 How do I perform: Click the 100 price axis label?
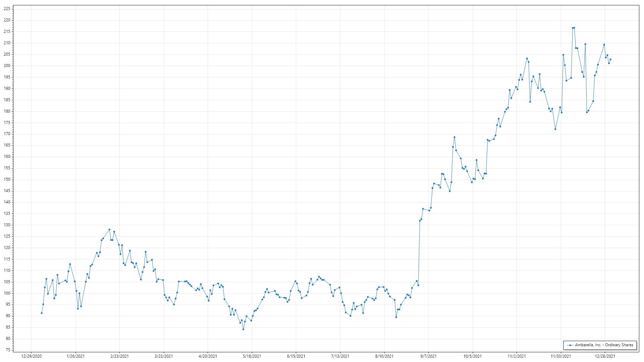point(7,293)
